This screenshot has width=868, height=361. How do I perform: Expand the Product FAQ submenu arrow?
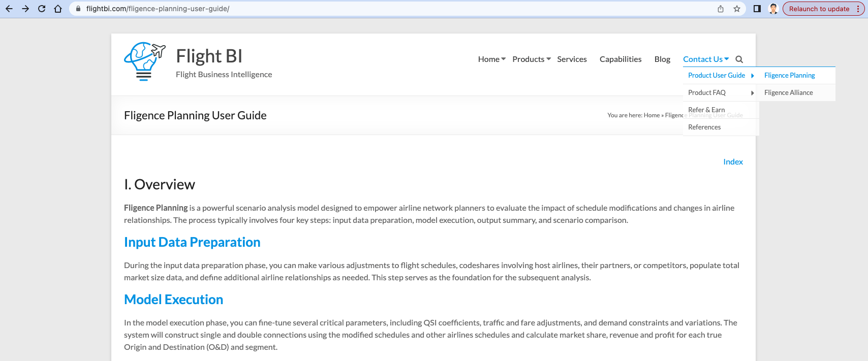[x=753, y=93]
